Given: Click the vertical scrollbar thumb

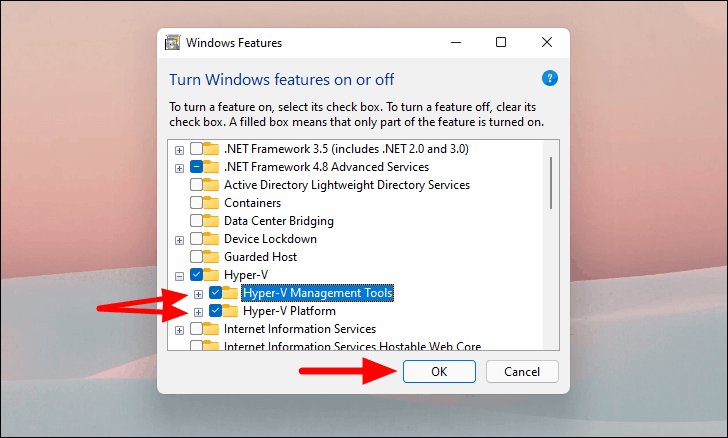Looking at the screenshot, I should click(551, 180).
